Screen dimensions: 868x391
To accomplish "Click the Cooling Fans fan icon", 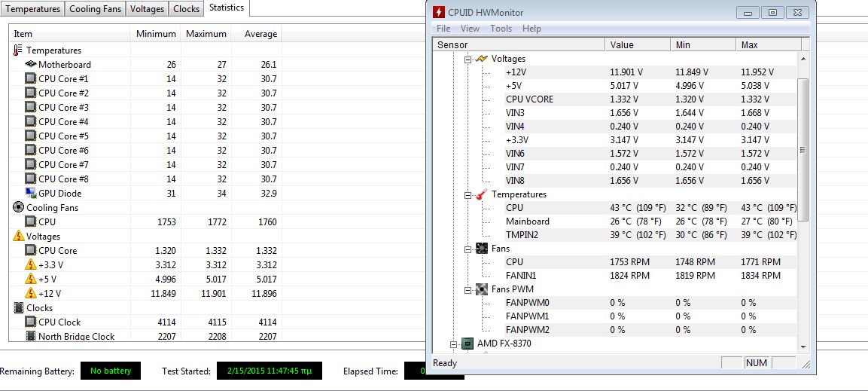I will tap(18, 208).
